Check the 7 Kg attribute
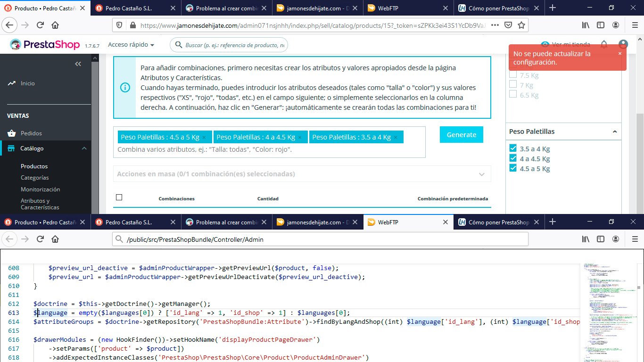 click(x=513, y=85)
